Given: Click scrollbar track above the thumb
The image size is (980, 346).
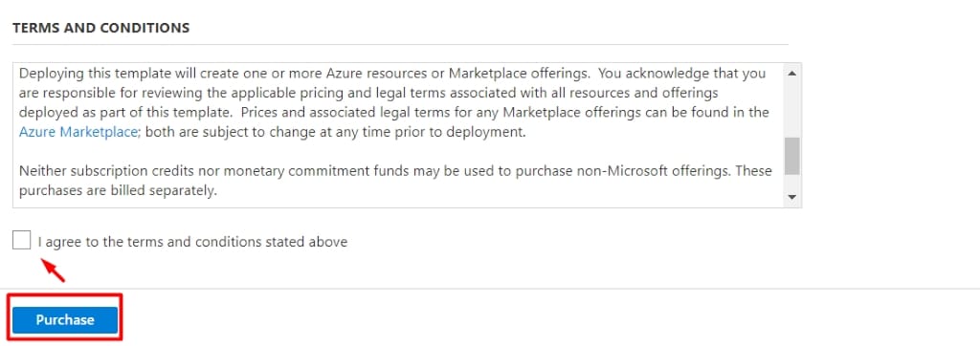Looking at the screenshot, I should [x=791, y=109].
